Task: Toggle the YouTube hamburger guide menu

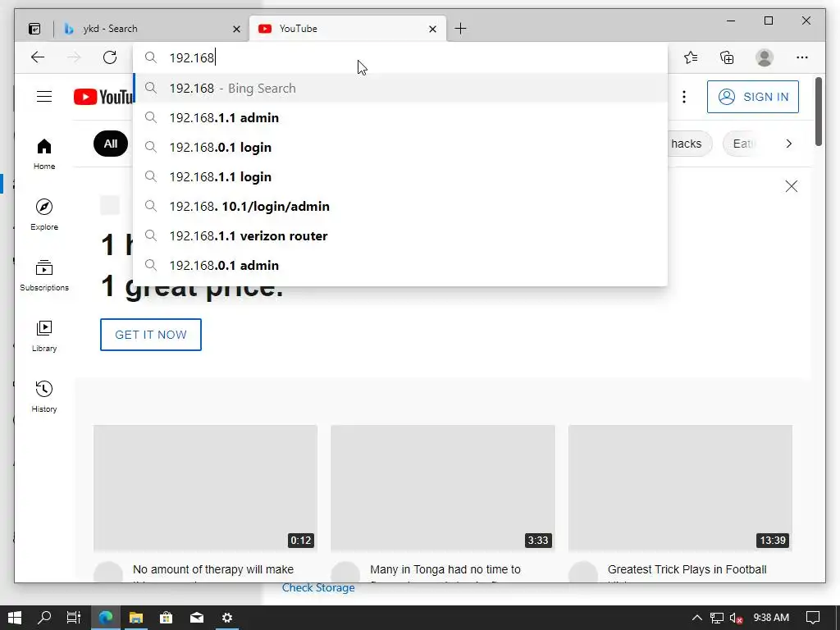Action: point(44,97)
